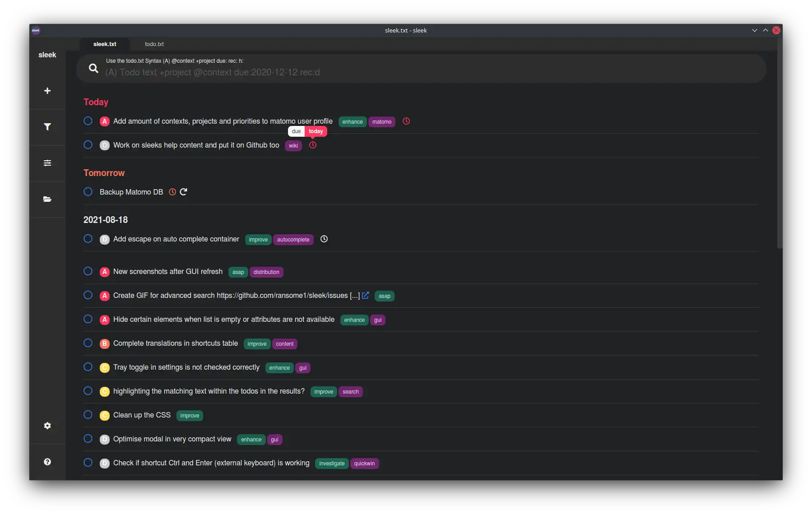Image resolution: width=812 pixels, height=515 pixels.
Task: Click the vertical scrollbar thumb
Action: (x=780, y=142)
